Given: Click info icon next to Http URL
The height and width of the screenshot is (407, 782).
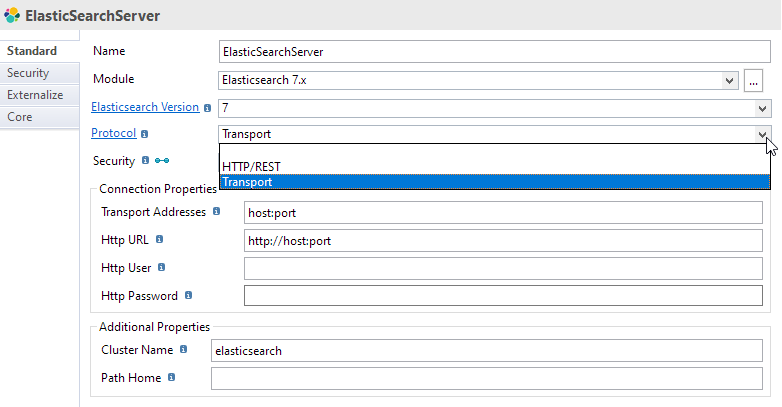Looking at the screenshot, I should coord(160,239).
